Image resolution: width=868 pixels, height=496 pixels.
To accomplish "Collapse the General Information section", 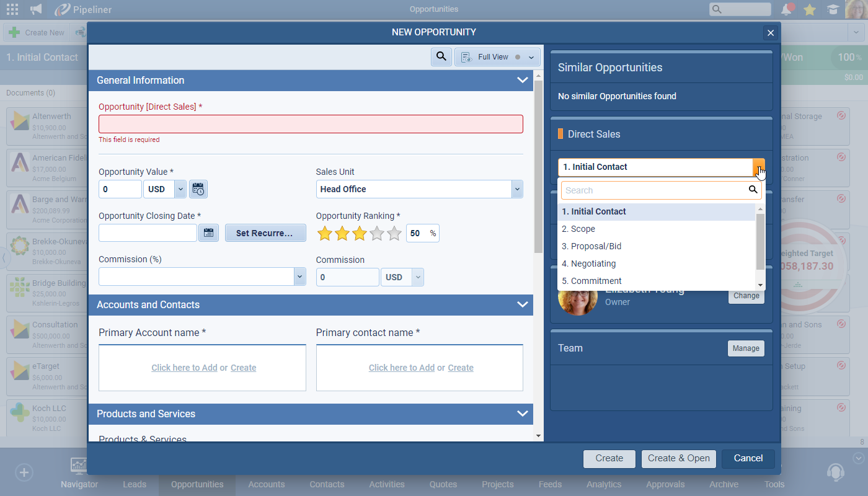I will [522, 81].
